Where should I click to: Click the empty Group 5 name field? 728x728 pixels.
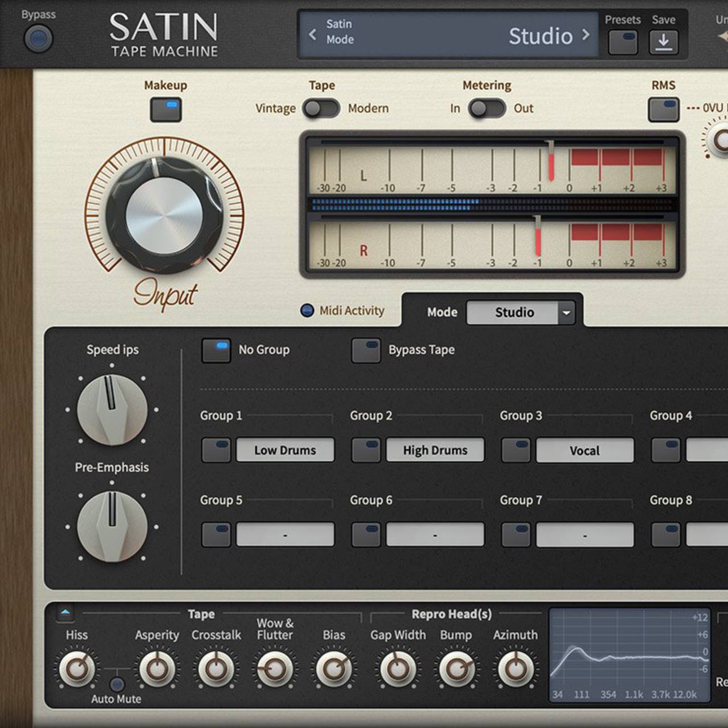(285, 535)
